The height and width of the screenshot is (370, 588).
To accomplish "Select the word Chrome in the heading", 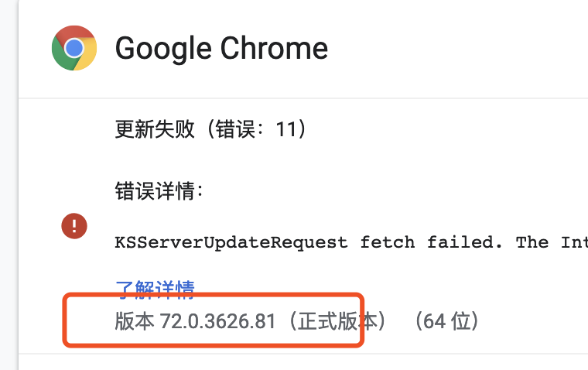I will 274,48.
